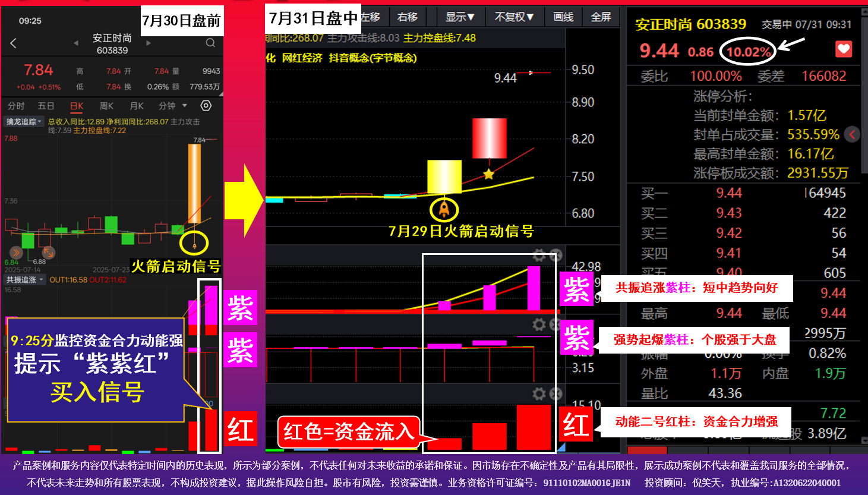Open the 分钟 period dropdown
This screenshot has width=868, height=495.
172,106
